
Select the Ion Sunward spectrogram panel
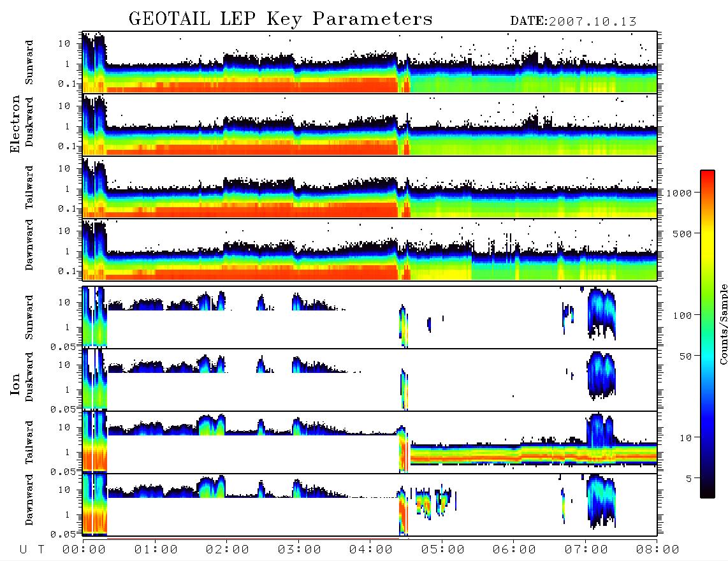pyautogui.click(x=370, y=317)
